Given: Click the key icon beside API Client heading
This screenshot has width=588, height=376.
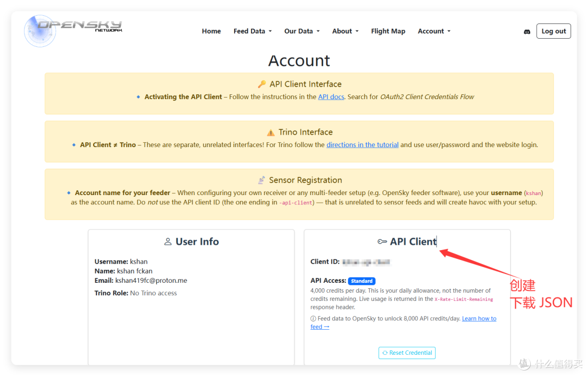Looking at the screenshot, I should click(x=382, y=241).
